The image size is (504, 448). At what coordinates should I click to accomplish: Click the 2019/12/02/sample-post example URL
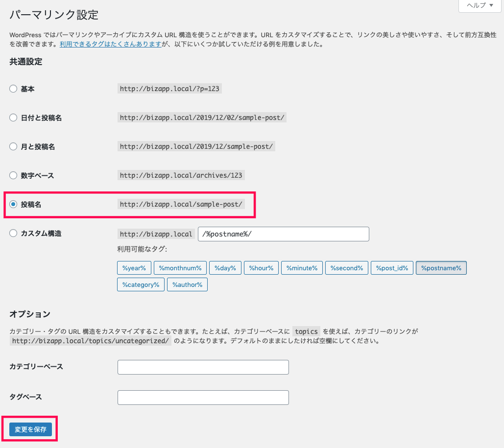click(x=202, y=118)
